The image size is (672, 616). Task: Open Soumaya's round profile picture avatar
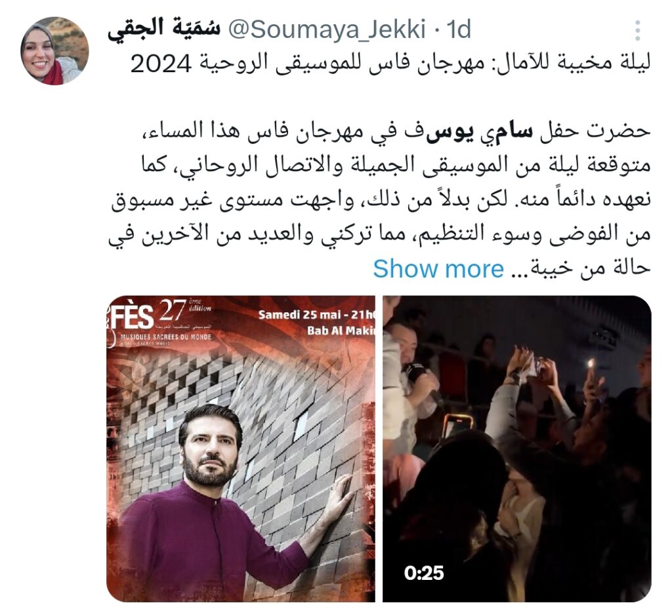coord(54,51)
